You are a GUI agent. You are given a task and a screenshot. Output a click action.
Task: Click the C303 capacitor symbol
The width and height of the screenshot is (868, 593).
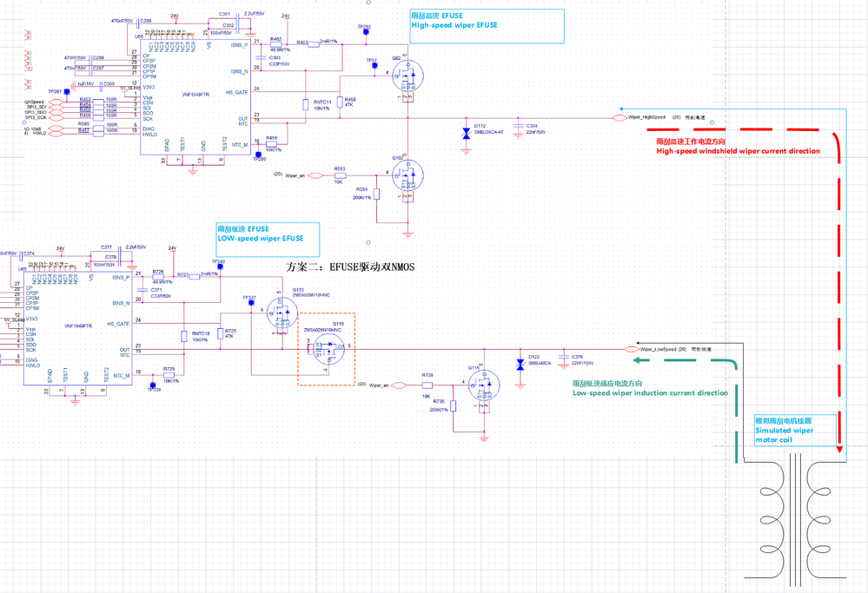point(260,57)
